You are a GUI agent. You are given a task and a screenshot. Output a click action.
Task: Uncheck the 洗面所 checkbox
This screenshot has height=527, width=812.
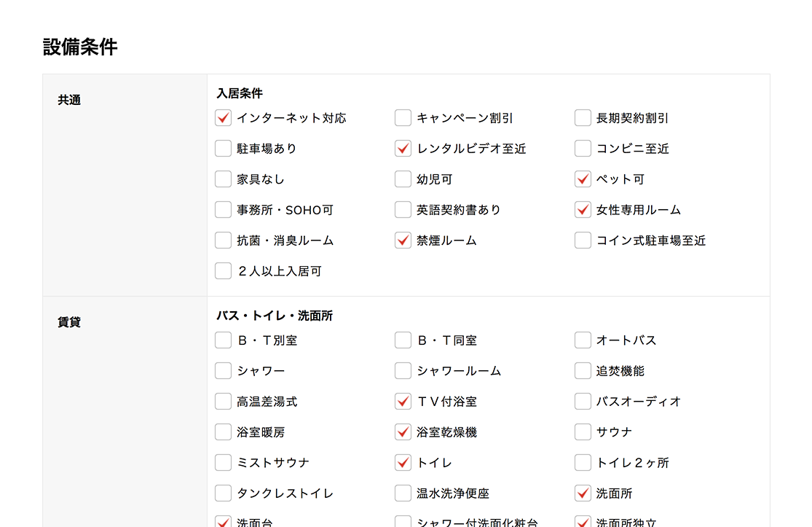coord(583,493)
